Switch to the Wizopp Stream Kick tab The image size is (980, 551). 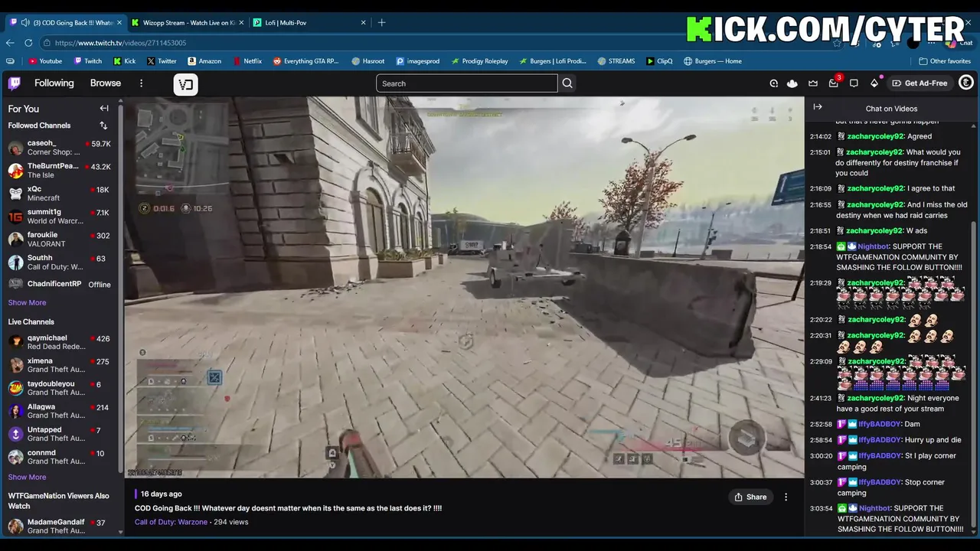pos(188,22)
